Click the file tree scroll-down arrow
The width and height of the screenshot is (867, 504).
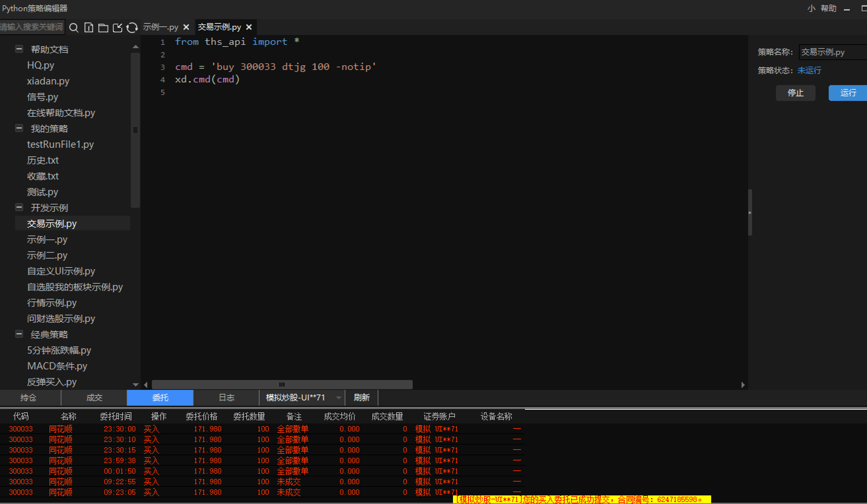point(136,385)
